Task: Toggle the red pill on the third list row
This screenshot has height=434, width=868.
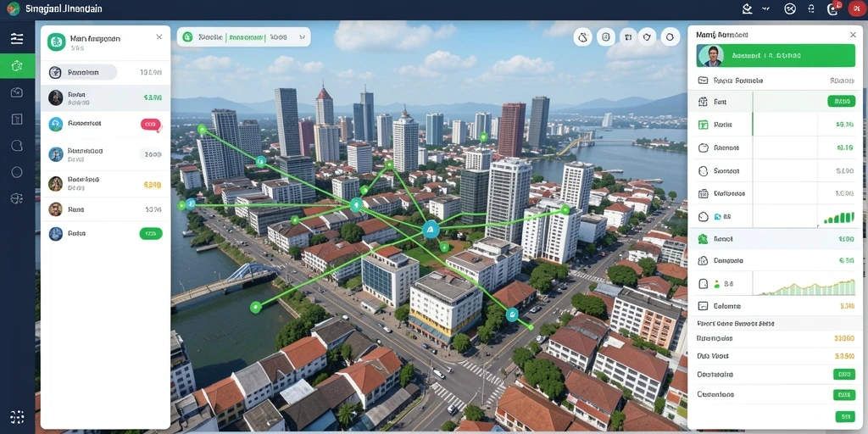Action: [x=151, y=125]
